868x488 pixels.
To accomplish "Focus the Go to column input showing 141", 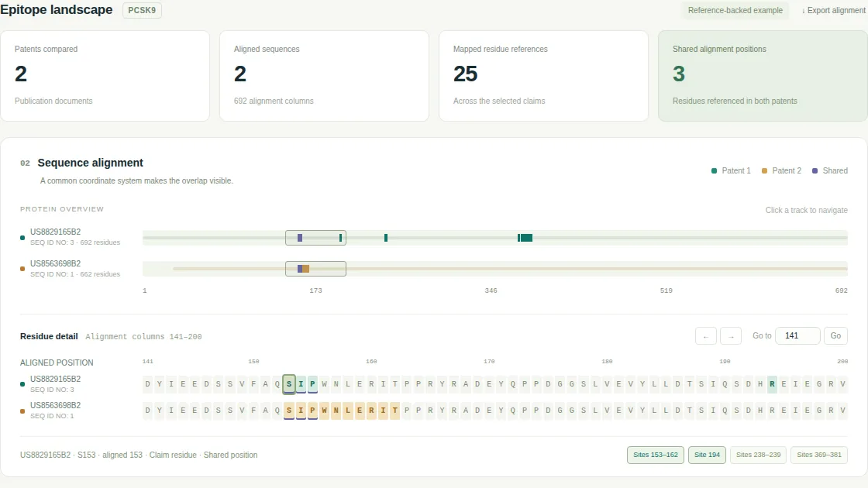I will (x=797, y=336).
